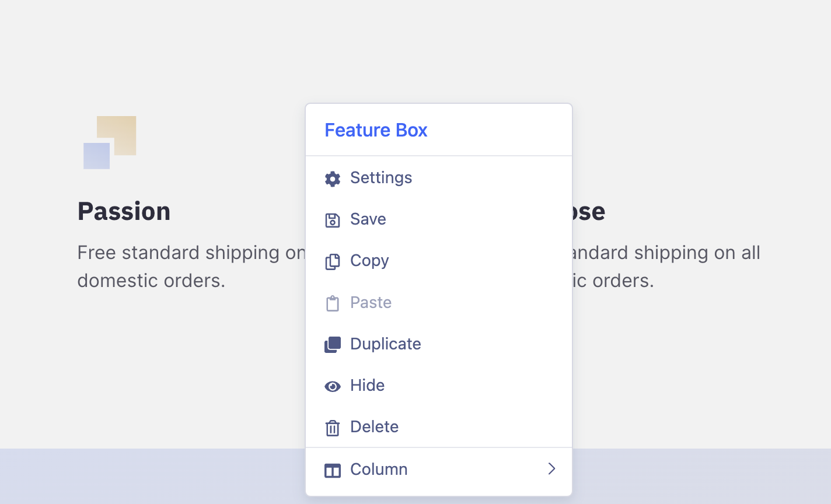The image size is (831, 504).
Task: Click the Save floppy disk icon
Action: coord(333,220)
